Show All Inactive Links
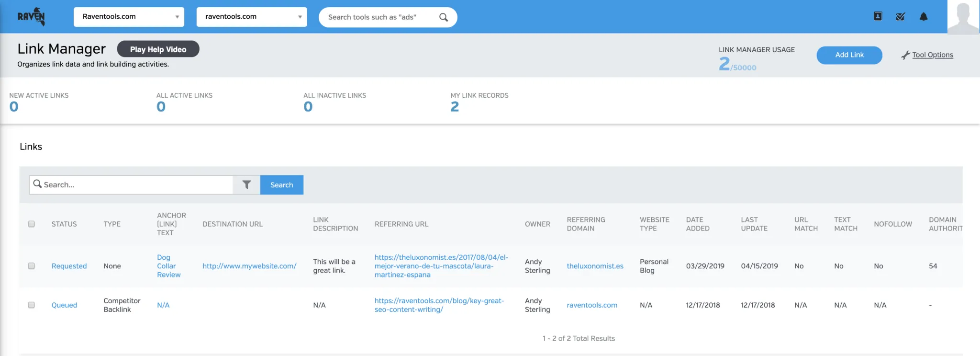Image resolution: width=980 pixels, height=356 pixels. tap(334, 102)
